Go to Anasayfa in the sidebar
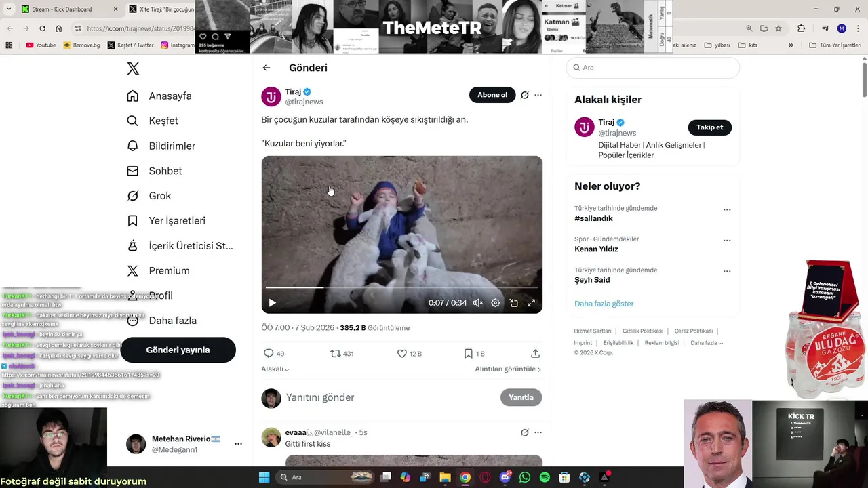Screen dimensions: 868x488 159,96
